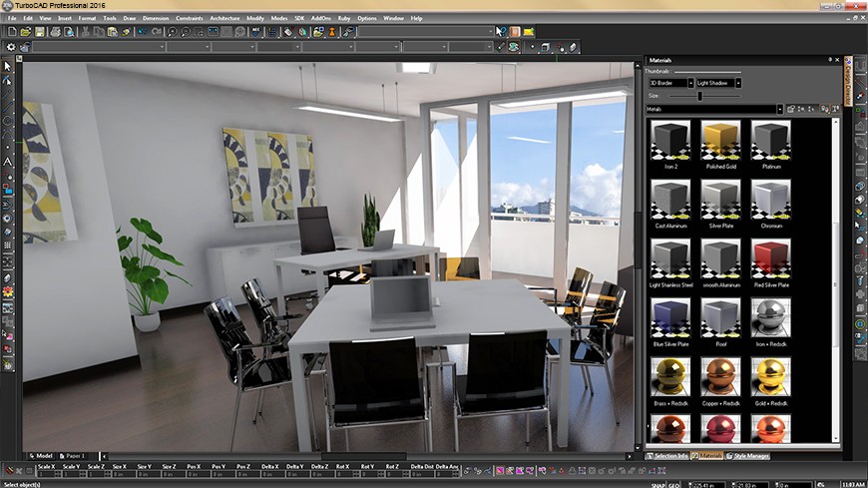This screenshot has width=868, height=488.
Task: Open the Metals category dropdown
Action: (778, 109)
